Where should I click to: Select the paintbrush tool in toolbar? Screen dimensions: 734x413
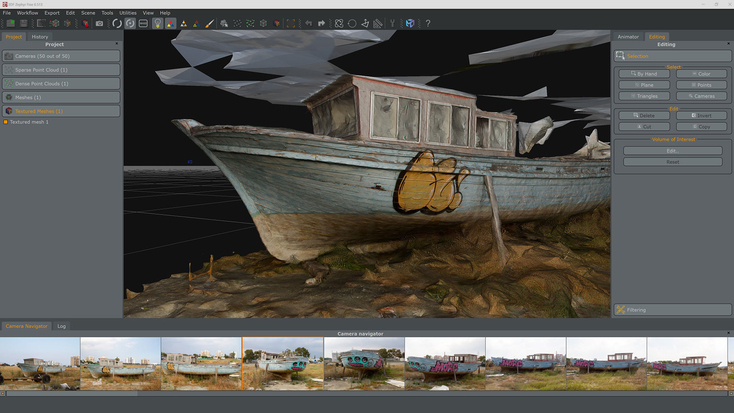point(210,23)
